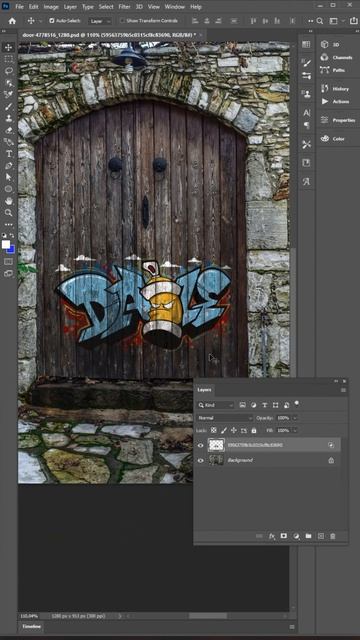Viewport: 360px width, 640px height.
Task: Open the Kind filter dropdown
Action: pyautogui.click(x=216, y=405)
